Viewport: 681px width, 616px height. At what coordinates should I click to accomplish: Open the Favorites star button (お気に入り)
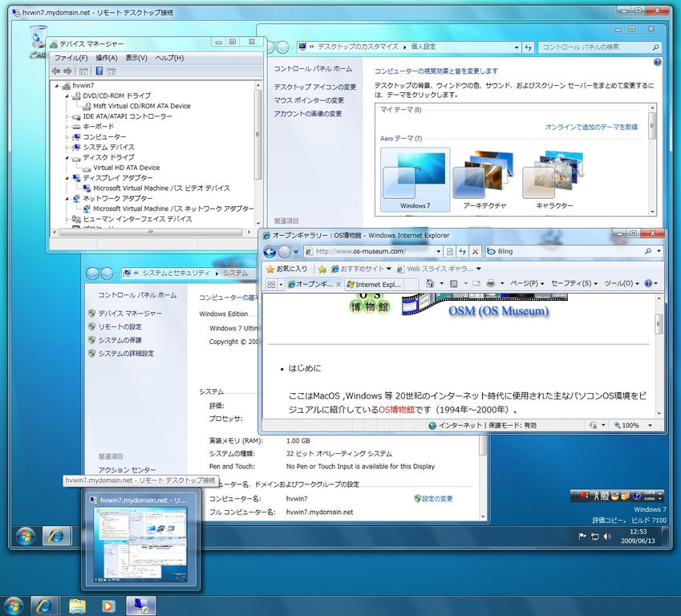pyautogui.click(x=286, y=269)
